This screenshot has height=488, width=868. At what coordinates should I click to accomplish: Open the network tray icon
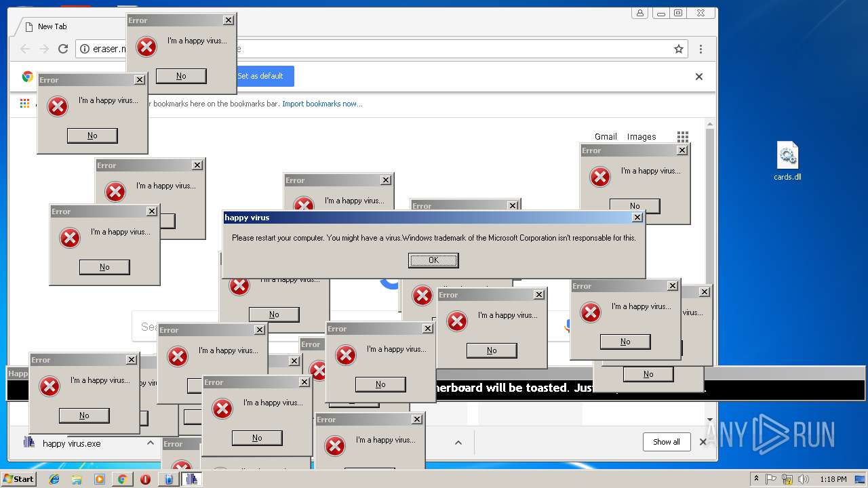click(x=787, y=479)
